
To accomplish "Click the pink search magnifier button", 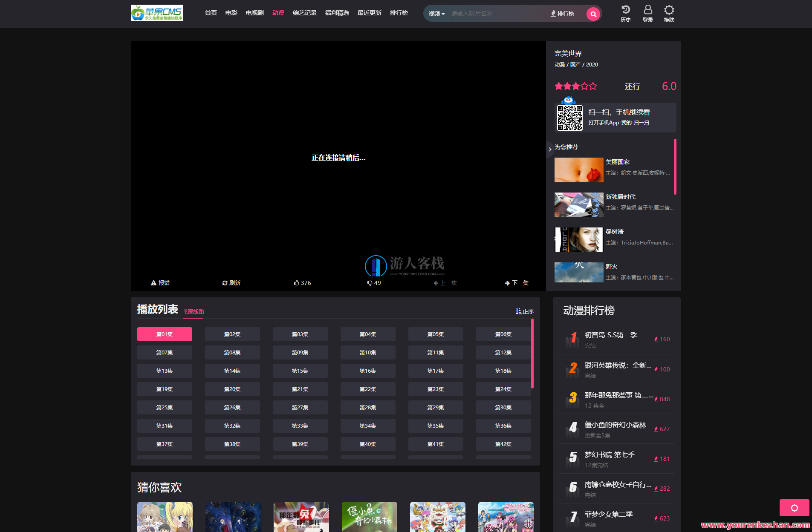I will coord(593,14).
